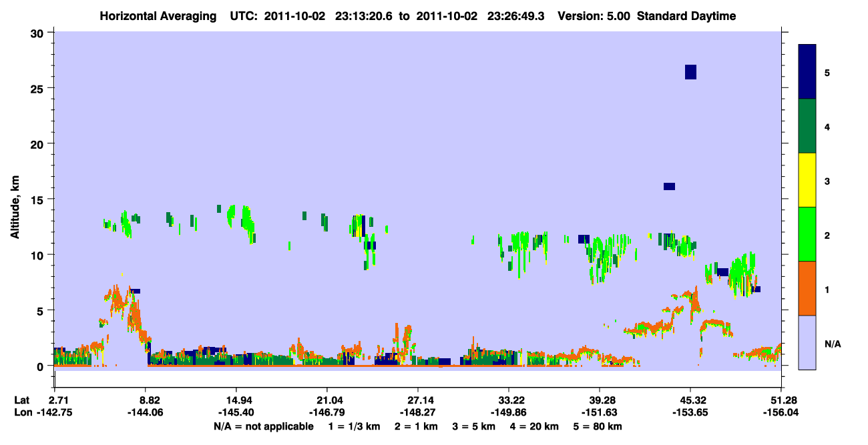Click the bright green level 2 color swatch

pyautogui.click(x=807, y=234)
